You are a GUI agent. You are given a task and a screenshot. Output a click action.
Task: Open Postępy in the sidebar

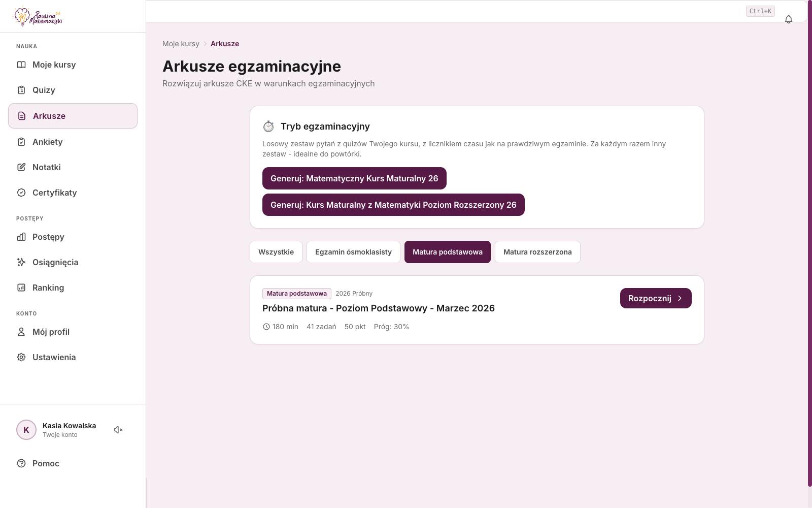pyautogui.click(x=73, y=237)
